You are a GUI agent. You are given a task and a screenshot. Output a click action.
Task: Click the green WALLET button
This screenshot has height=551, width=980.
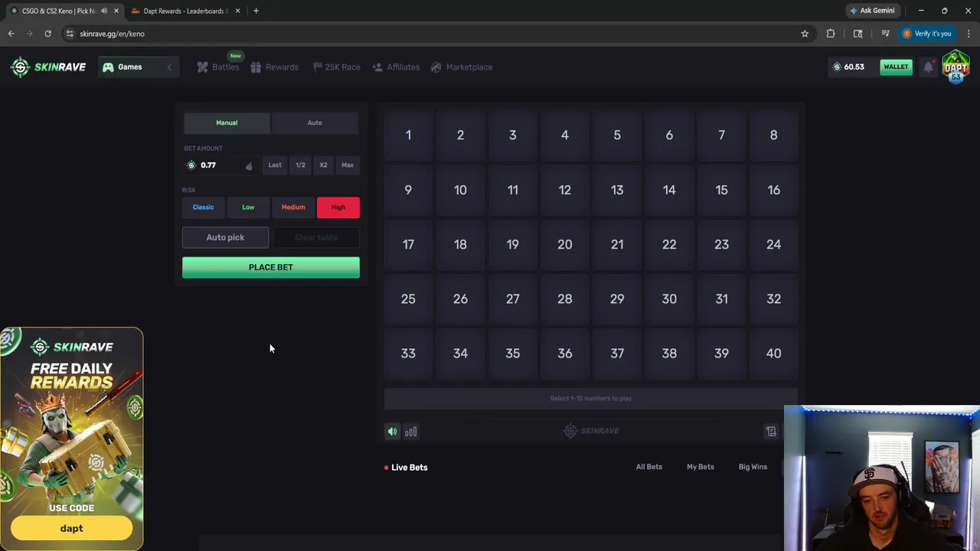click(x=896, y=67)
